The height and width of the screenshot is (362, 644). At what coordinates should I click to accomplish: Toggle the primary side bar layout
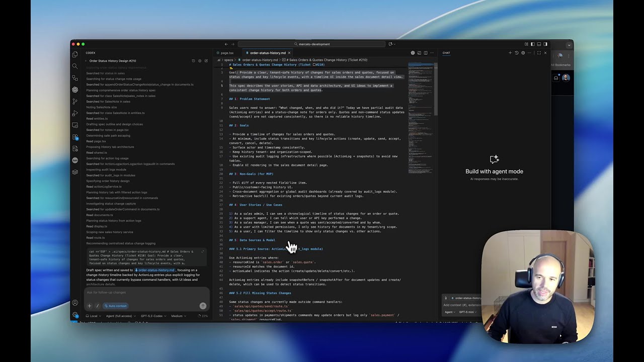coord(532,44)
